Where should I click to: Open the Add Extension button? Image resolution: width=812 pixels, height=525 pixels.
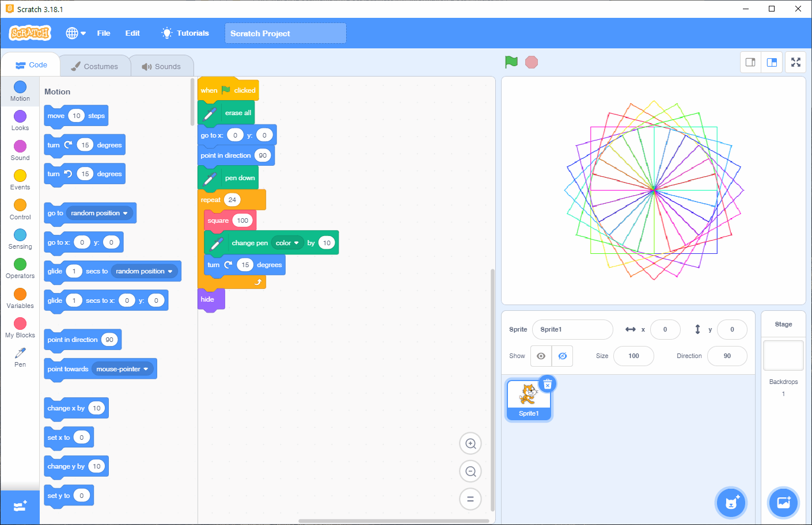point(20,507)
